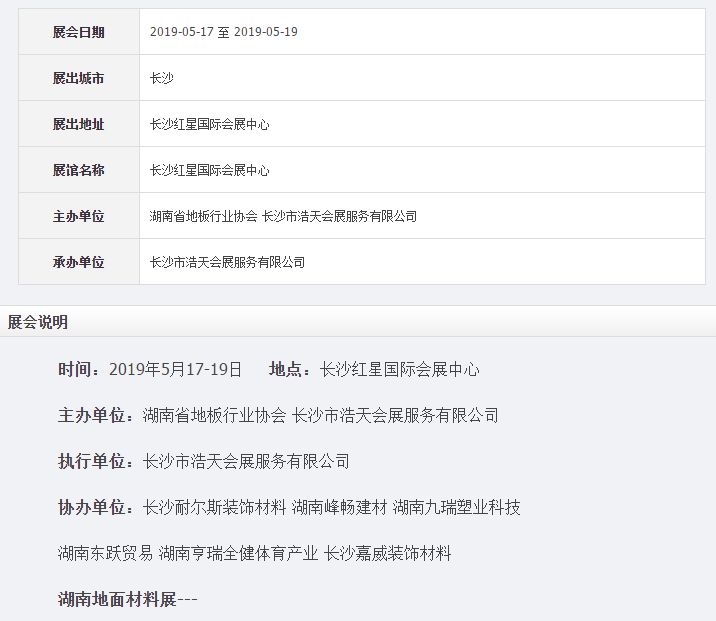Image resolution: width=716 pixels, height=621 pixels.
Task: Select 湖南省地板行业协会 organizer text in table
Action: tap(204, 216)
